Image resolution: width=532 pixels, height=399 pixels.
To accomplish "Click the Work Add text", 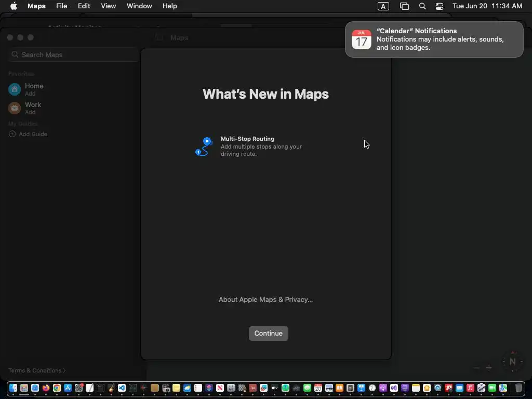I will tap(30, 112).
